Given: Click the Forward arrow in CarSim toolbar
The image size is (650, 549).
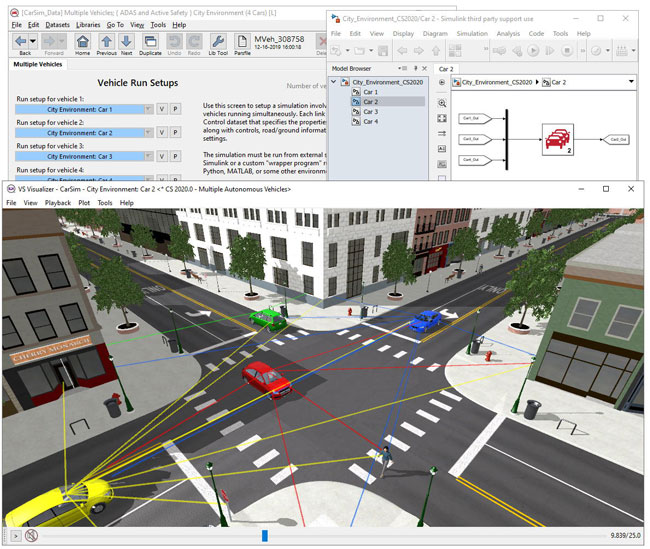Looking at the screenshot, I should tap(49, 41).
